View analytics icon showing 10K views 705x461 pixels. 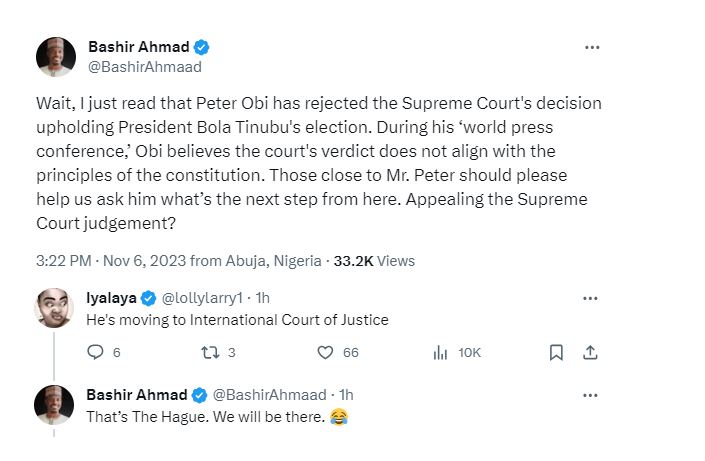click(440, 352)
